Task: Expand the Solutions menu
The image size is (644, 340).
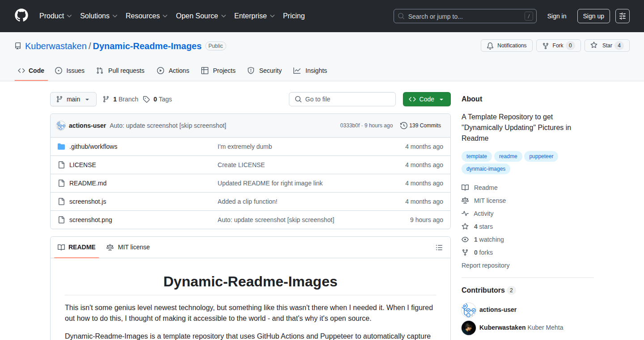Action: (x=99, y=16)
